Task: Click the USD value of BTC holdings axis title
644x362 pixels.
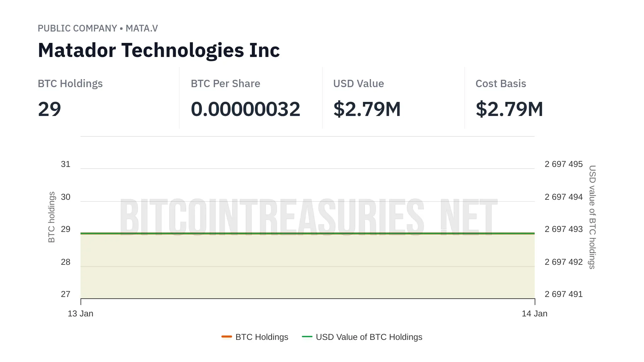Action: pyautogui.click(x=592, y=217)
